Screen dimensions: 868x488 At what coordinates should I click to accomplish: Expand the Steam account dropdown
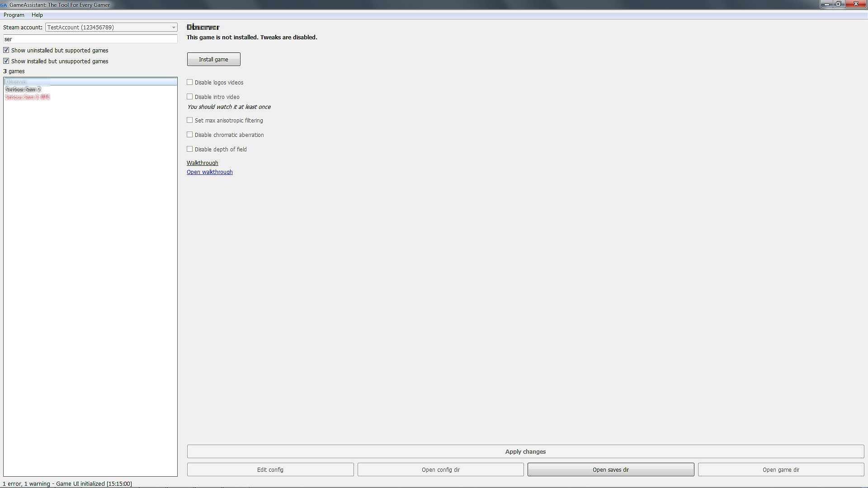pyautogui.click(x=173, y=28)
